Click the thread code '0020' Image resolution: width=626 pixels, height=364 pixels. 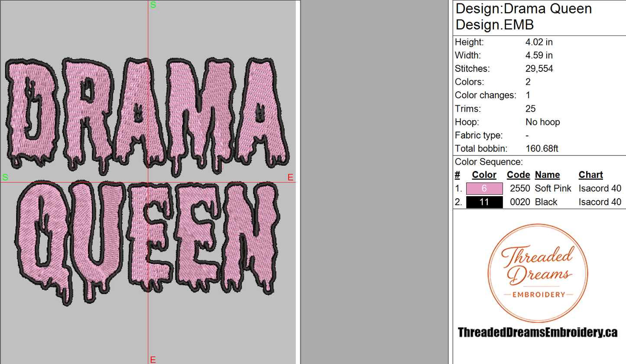click(x=520, y=202)
